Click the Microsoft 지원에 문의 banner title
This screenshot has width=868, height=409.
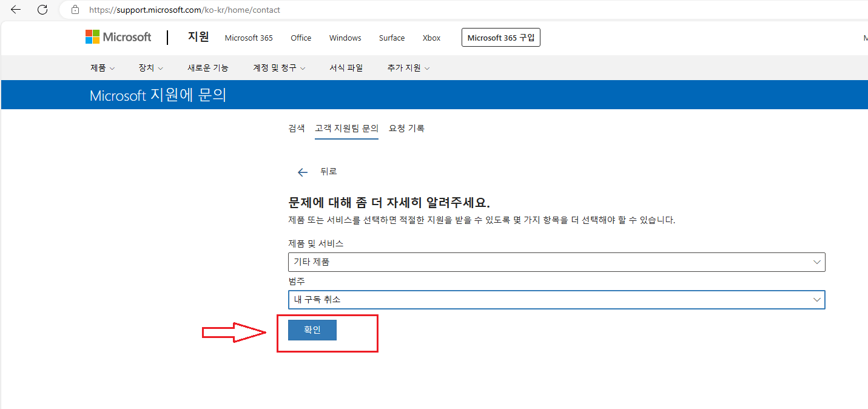[158, 95]
